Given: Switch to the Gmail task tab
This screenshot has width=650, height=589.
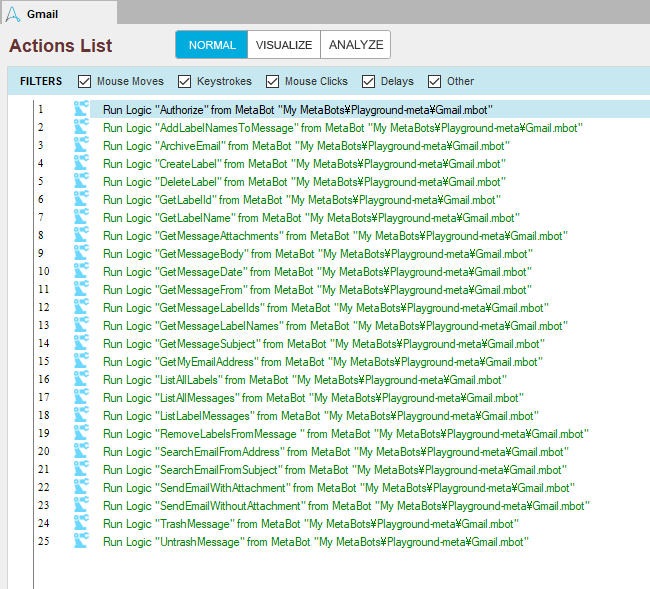Looking at the screenshot, I should pyautogui.click(x=42, y=12).
